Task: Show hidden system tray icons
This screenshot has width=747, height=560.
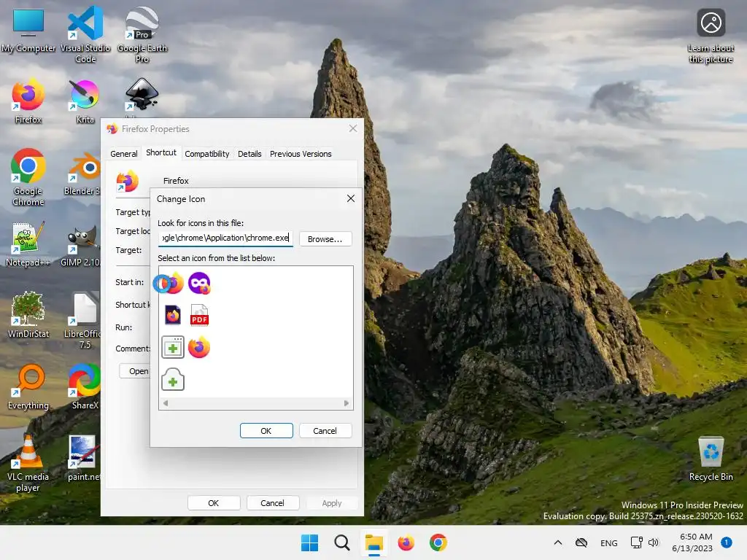Action: (558, 542)
